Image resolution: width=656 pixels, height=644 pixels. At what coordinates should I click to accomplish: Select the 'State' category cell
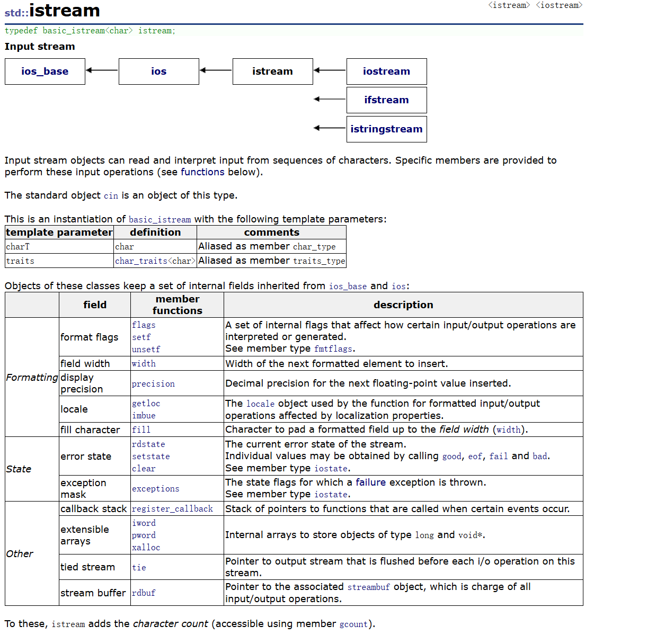(32, 469)
